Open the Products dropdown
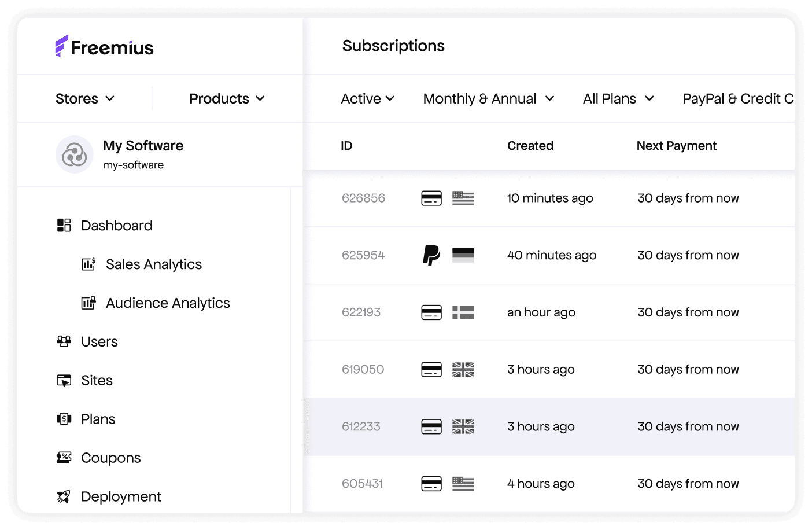This screenshot has width=812, height=530. 227,98
